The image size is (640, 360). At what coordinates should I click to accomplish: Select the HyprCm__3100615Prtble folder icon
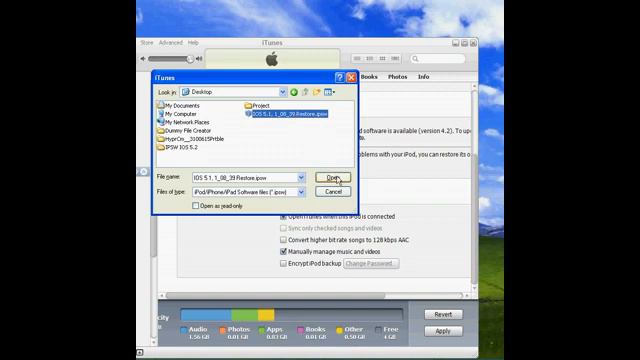(161, 139)
